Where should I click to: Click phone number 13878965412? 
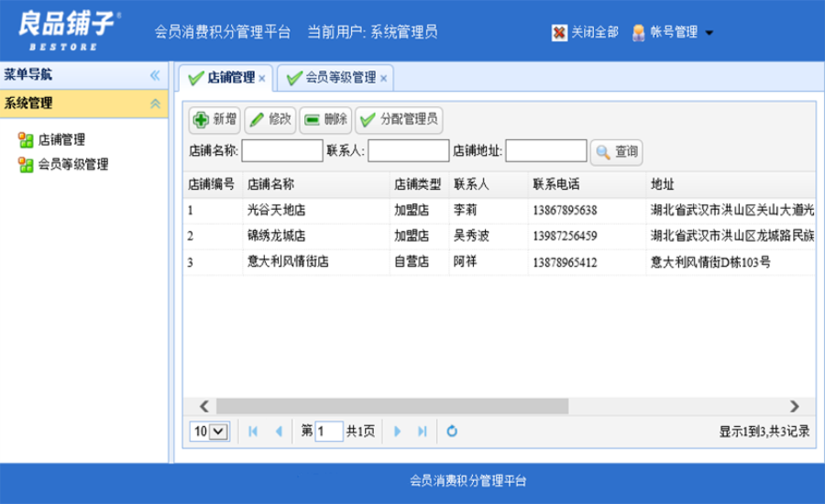pyautogui.click(x=565, y=262)
